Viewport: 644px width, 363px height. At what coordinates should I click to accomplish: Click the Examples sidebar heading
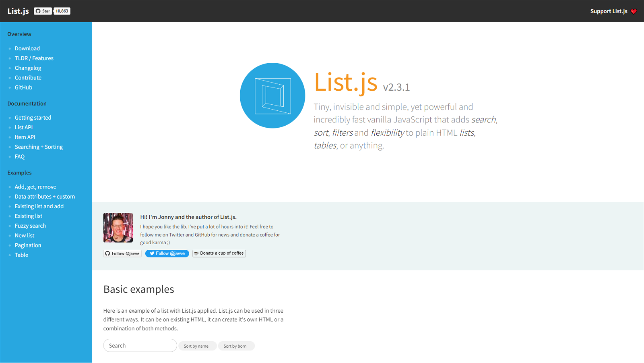coord(19,173)
